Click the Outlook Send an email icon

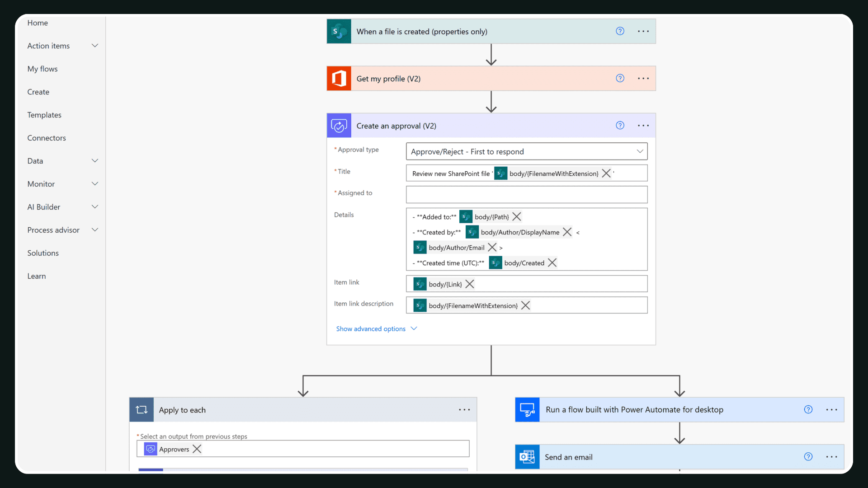[527, 457]
